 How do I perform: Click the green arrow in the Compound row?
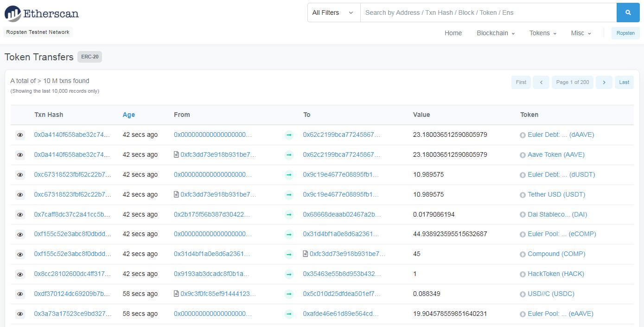(x=289, y=254)
